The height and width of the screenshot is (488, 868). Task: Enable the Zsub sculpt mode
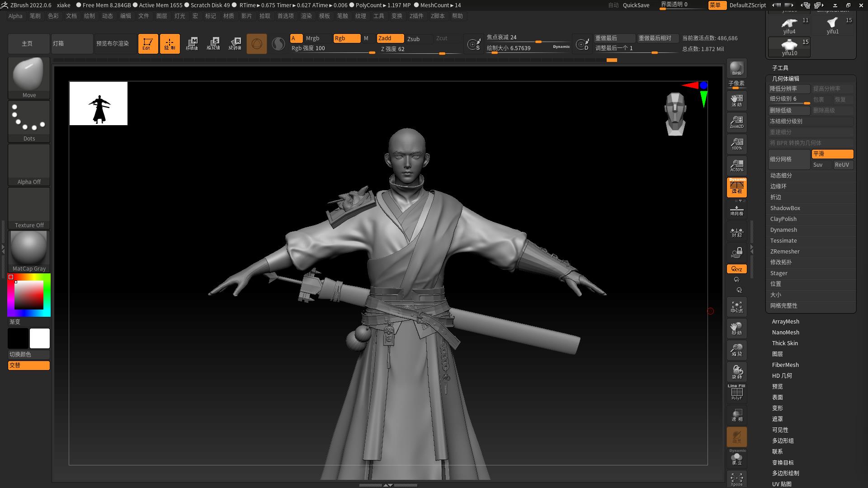pyautogui.click(x=413, y=39)
